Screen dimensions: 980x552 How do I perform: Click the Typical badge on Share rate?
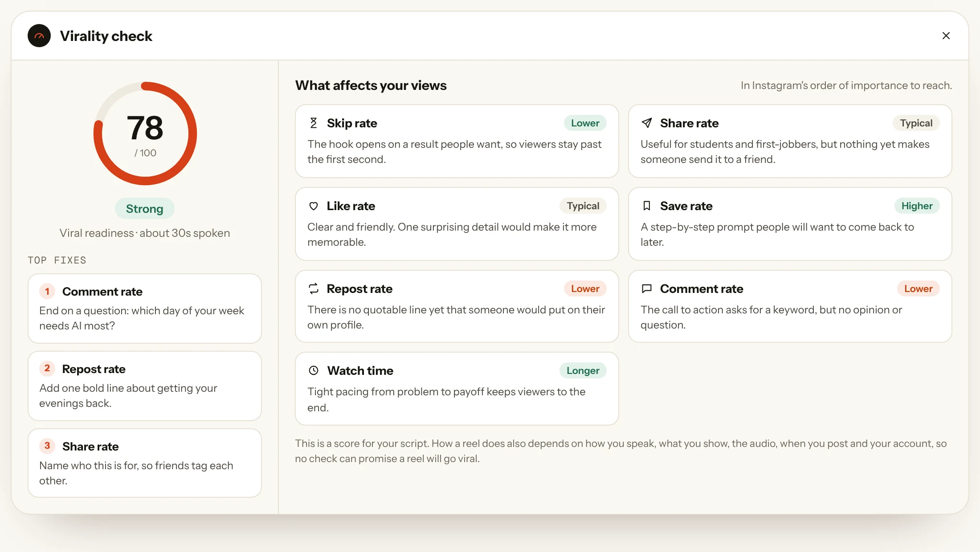[x=916, y=123]
